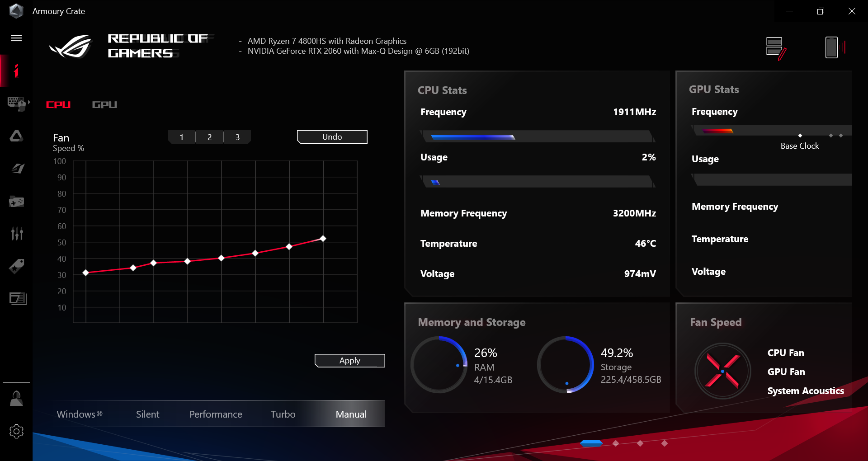The image size is (868, 461).
Task: Click the 26% RAM percentage
Action: tap(486, 353)
